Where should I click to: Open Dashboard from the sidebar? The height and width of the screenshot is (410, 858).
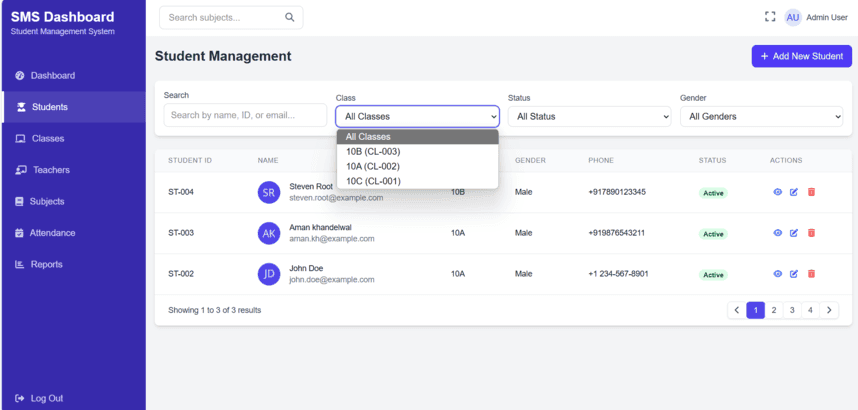(74, 76)
